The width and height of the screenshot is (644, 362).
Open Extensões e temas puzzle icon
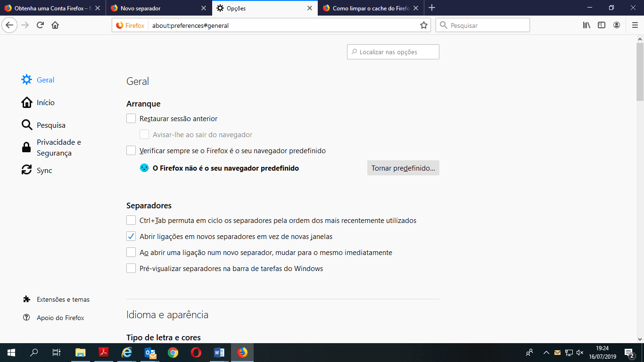[27, 299]
